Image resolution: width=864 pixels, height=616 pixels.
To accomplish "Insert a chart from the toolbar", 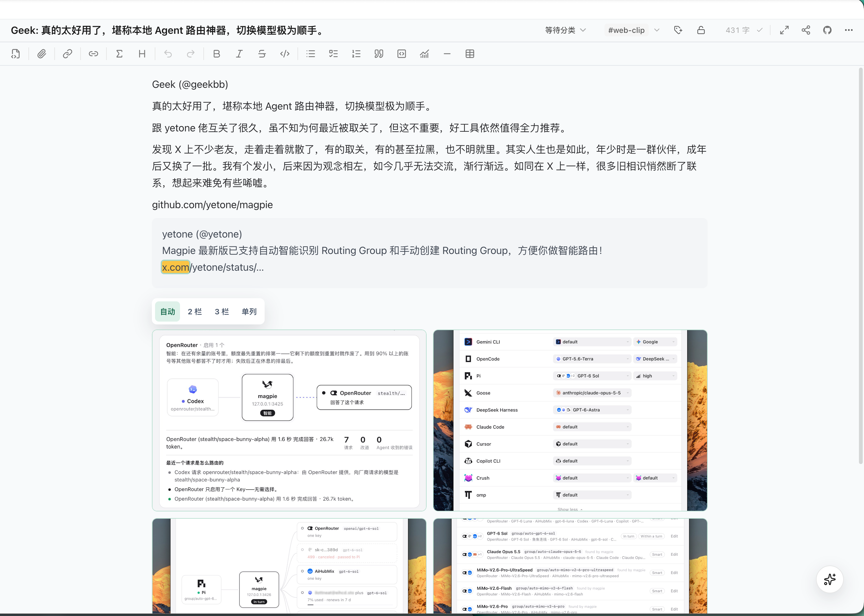I will tap(424, 54).
